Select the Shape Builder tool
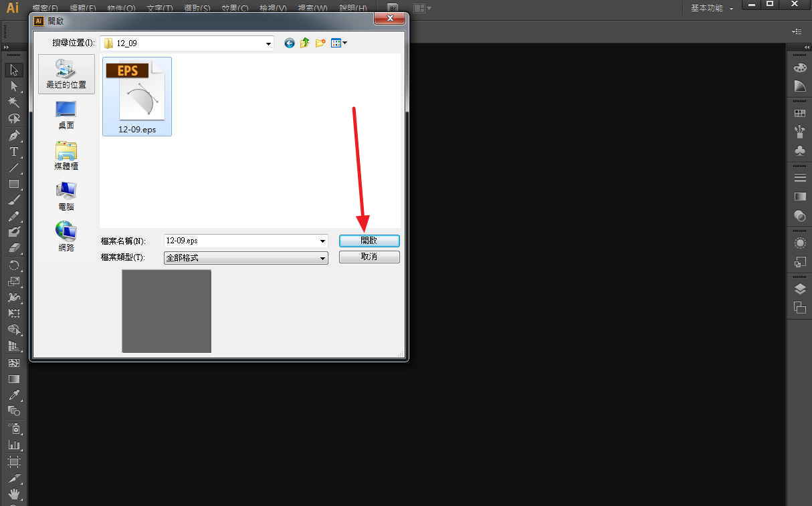 pyautogui.click(x=13, y=330)
